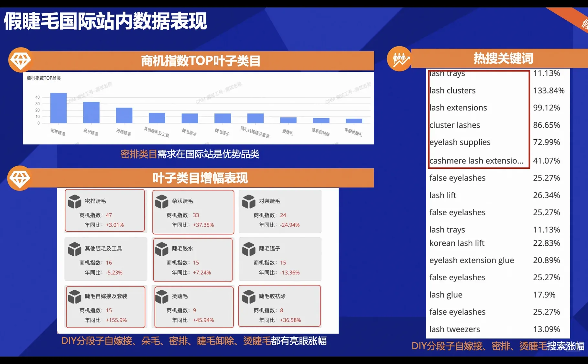Viewport: 588px width, 364px height.
Task: Click the cube icon on the 睫毛胶祛除 card
Action: pyautogui.click(x=248, y=296)
